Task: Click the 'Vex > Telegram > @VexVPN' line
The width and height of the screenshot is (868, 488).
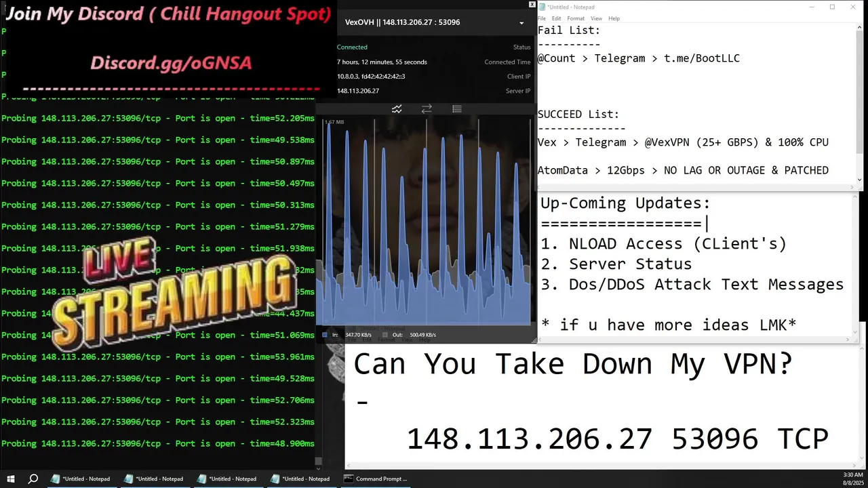Action: click(x=683, y=142)
